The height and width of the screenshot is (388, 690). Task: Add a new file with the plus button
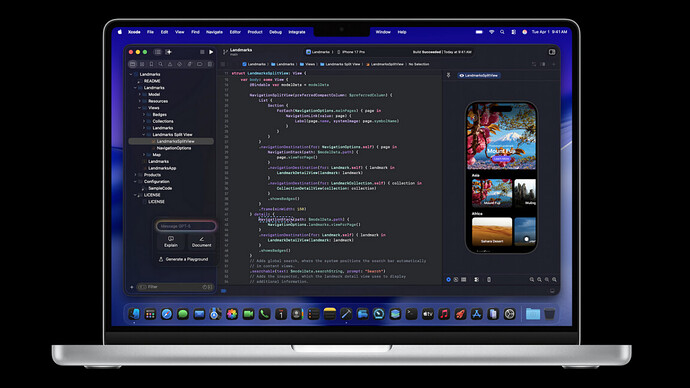click(132, 287)
